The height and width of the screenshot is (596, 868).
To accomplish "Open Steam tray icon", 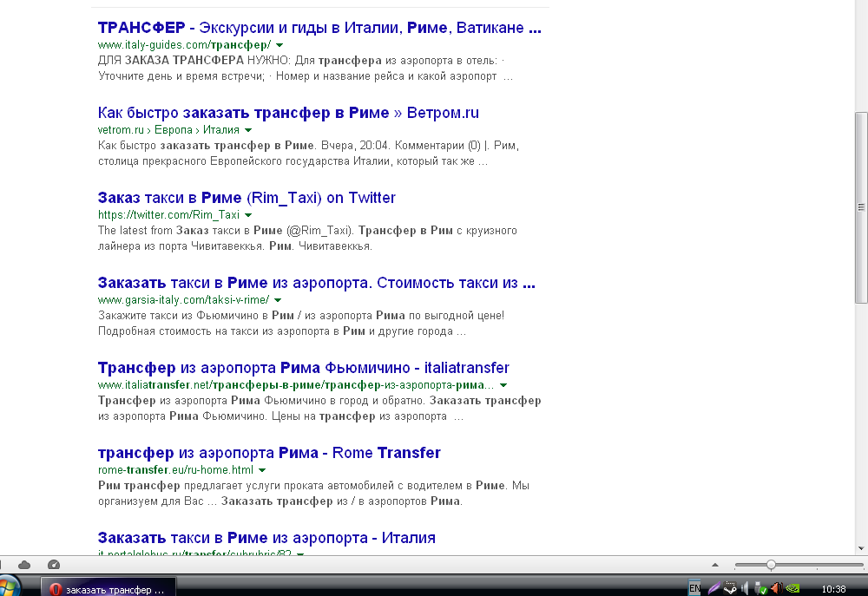I will 730,588.
